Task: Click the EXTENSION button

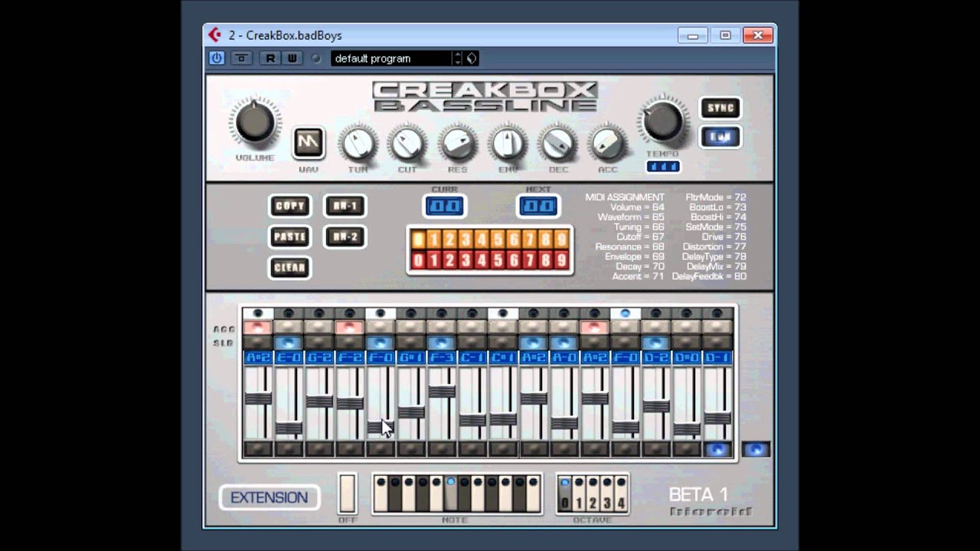Action: [269, 497]
